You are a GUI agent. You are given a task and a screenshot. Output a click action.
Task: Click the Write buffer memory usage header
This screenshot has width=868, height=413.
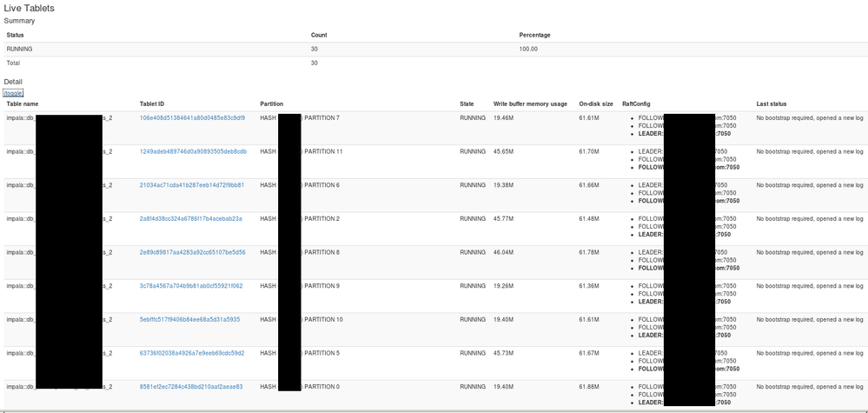pos(530,103)
